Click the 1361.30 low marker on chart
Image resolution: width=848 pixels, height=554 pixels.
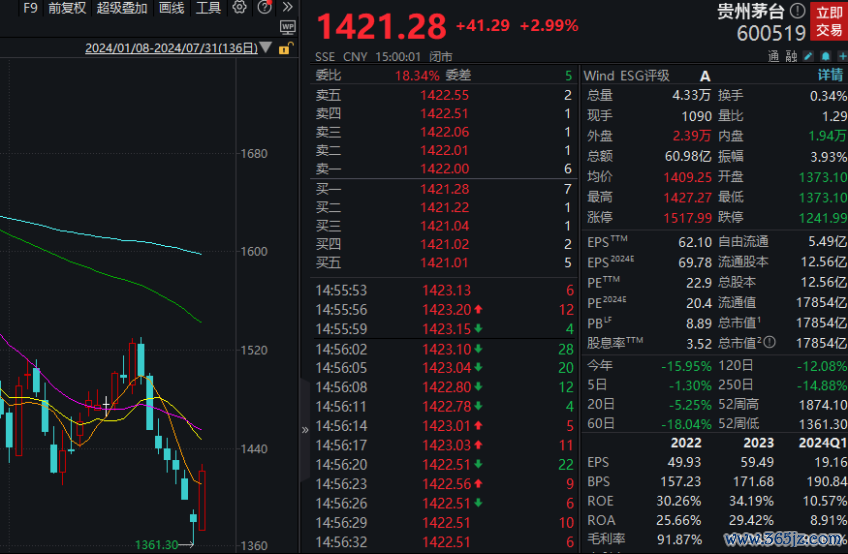coord(156,544)
